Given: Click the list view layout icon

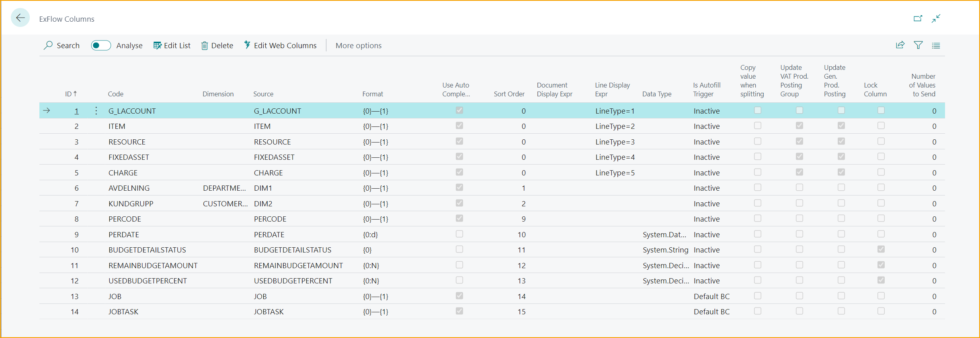Looking at the screenshot, I should tap(936, 46).
